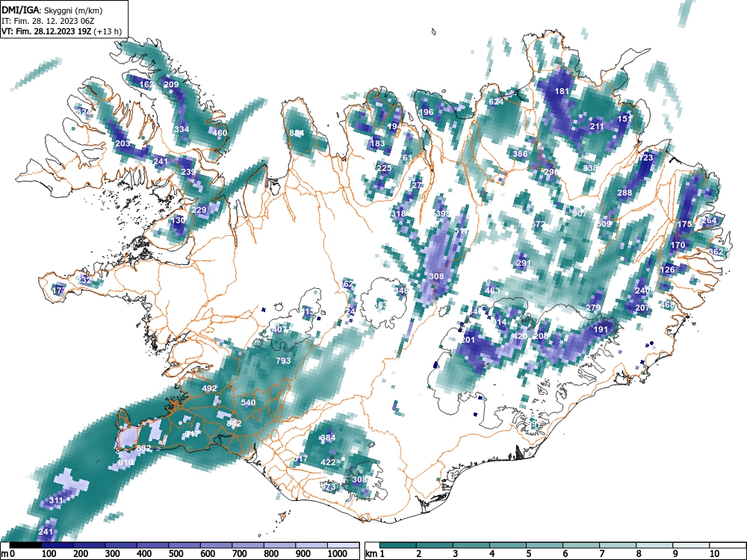Click visibility value 225 on the map
This screenshot has width=747, height=560.
[x=384, y=168]
